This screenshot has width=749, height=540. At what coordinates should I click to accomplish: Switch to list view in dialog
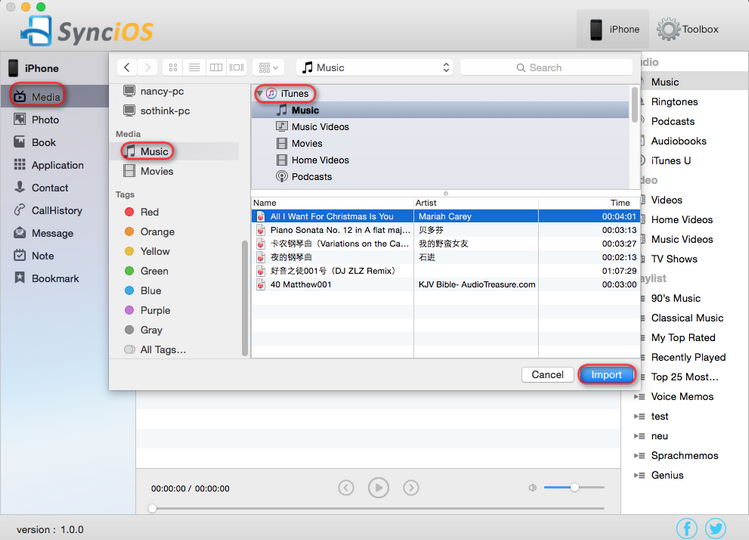(x=194, y=67)
